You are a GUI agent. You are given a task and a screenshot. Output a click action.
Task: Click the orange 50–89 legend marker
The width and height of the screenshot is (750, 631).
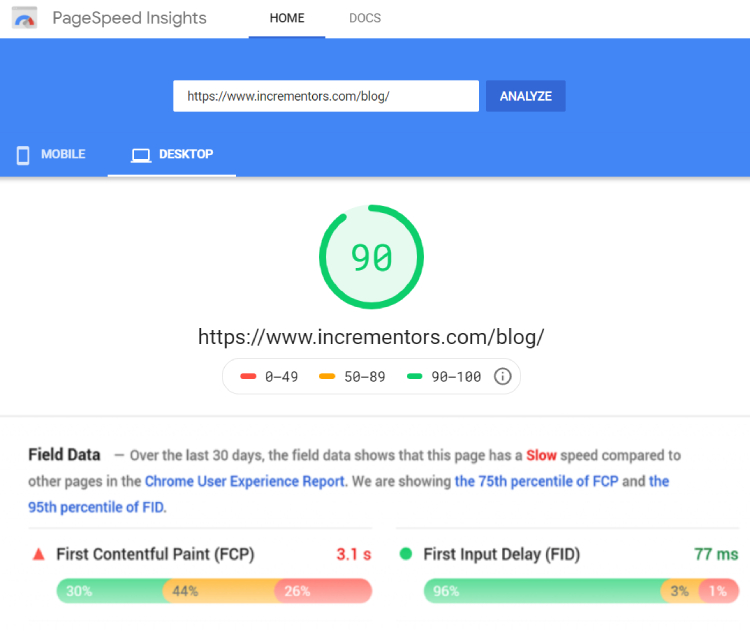coord(327,376)
